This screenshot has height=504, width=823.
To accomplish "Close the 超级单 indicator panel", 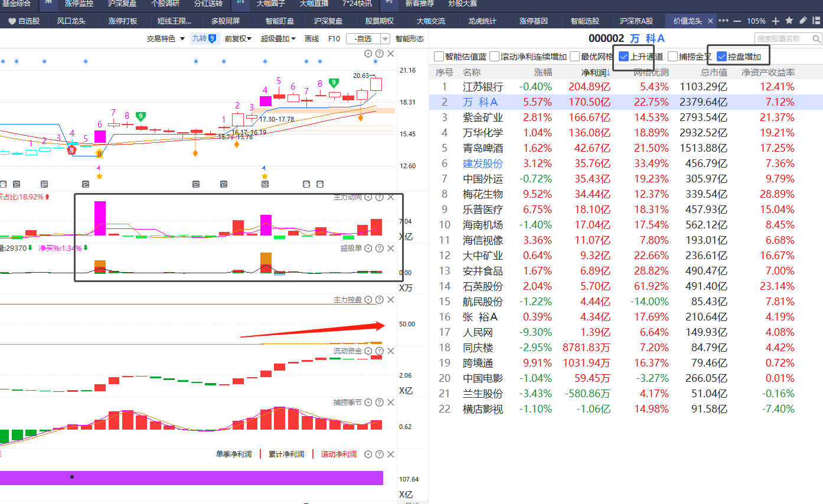I will coord(390,248).
